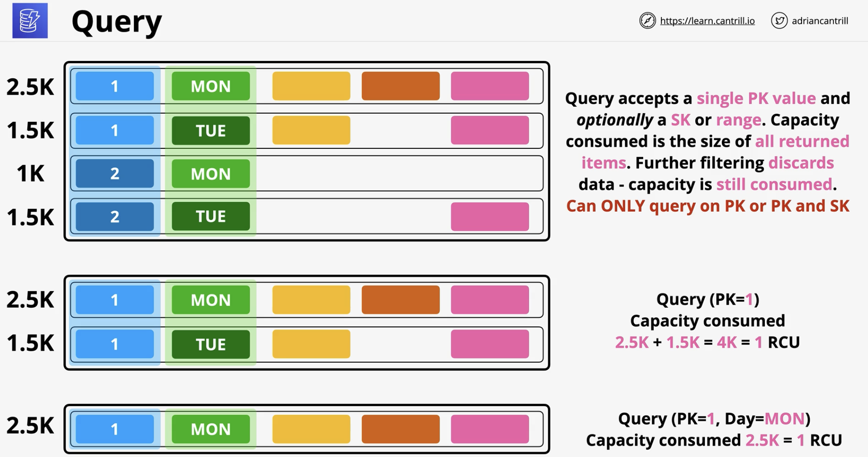Select the pink block in the last row of top table

490,216
